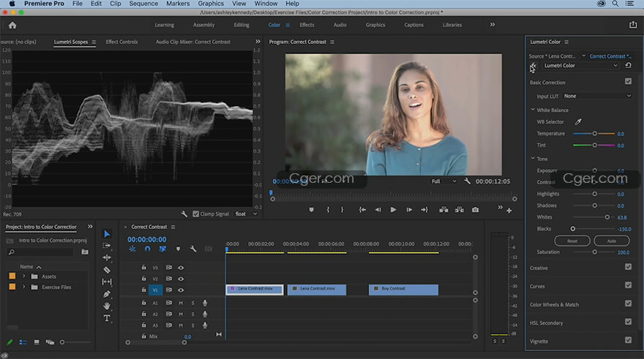Go to In point
Viewport: 644px width, 359px height.
click(362, 210)
